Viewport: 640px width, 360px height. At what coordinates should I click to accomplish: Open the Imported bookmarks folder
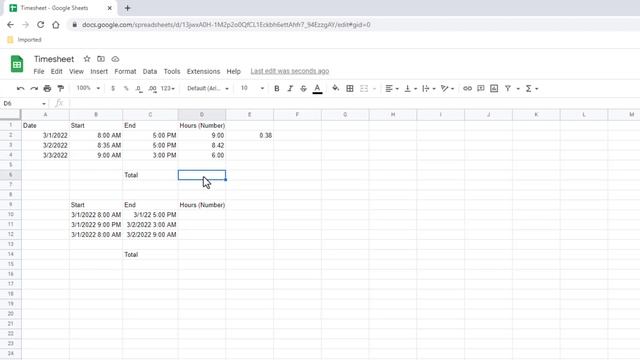(24, 40)
